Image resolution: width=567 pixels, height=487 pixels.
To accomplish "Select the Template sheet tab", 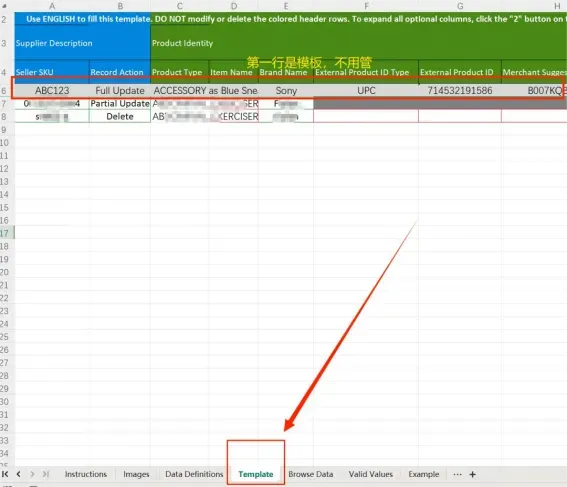I will (256, 474).
